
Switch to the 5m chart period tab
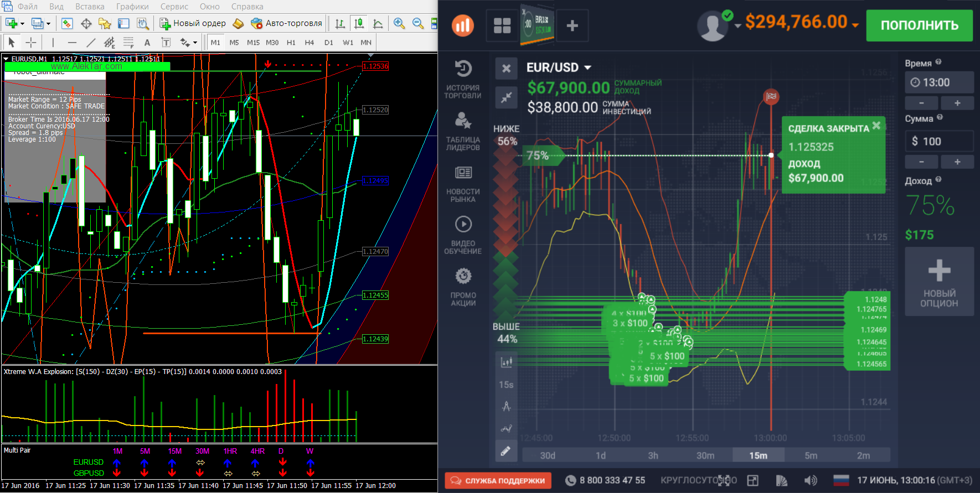coord(811,455)
